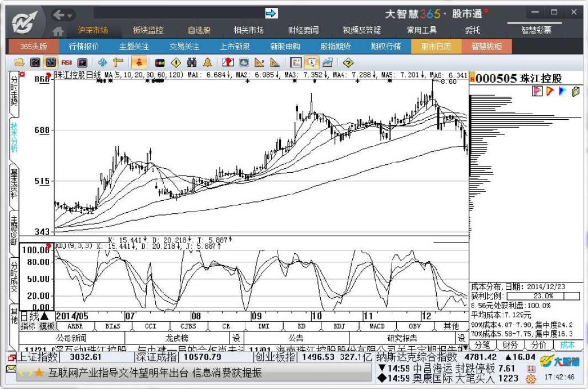Screen dimensions: 588x389
Task: Select the OBV indicator tab
Action: click(x=414, y=326)
